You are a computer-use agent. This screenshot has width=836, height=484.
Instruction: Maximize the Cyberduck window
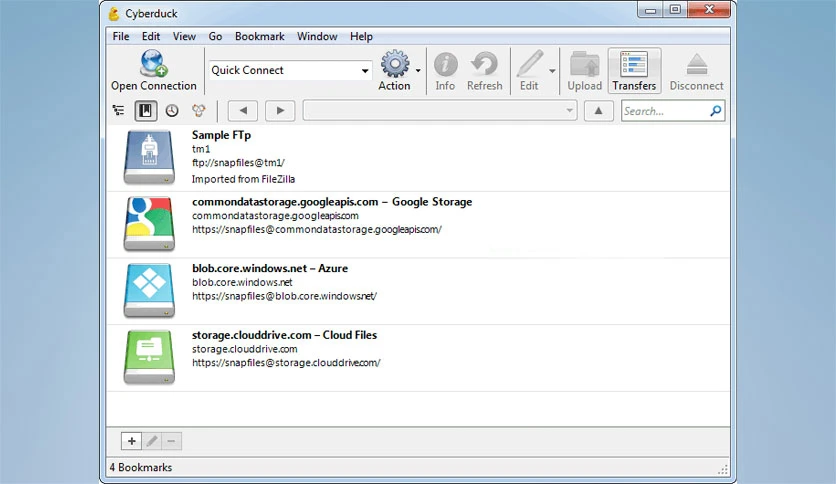(675, 10)
